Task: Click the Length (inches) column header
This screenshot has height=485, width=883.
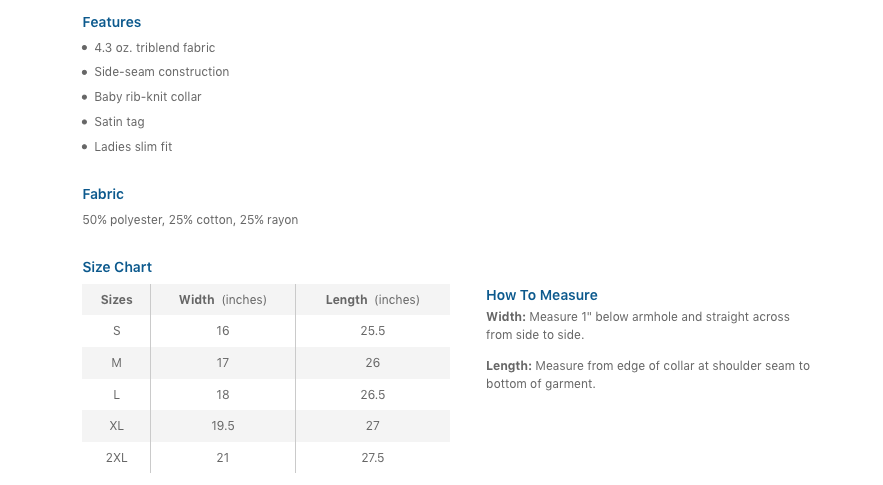Action: [372, 300]
